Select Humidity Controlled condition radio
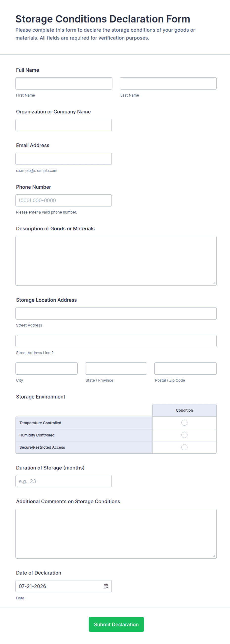230x644 pixels. point(184,435)
